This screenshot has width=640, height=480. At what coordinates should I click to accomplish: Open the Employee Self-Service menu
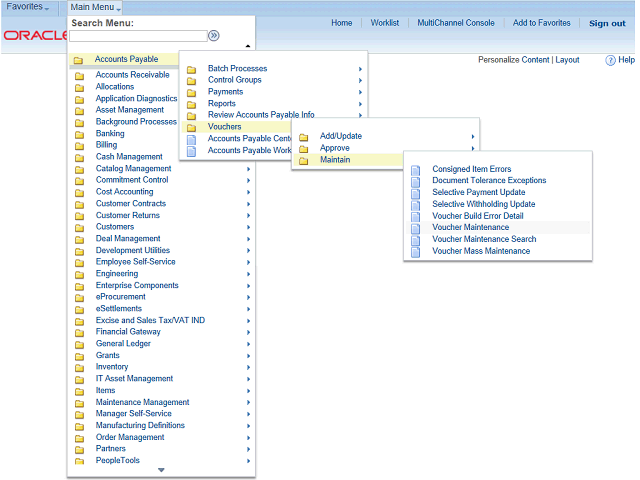click(136, 262)
